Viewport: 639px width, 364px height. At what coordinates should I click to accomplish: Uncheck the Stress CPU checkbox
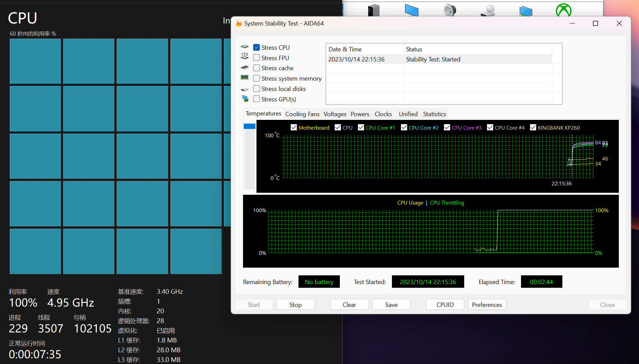point(256,47)
